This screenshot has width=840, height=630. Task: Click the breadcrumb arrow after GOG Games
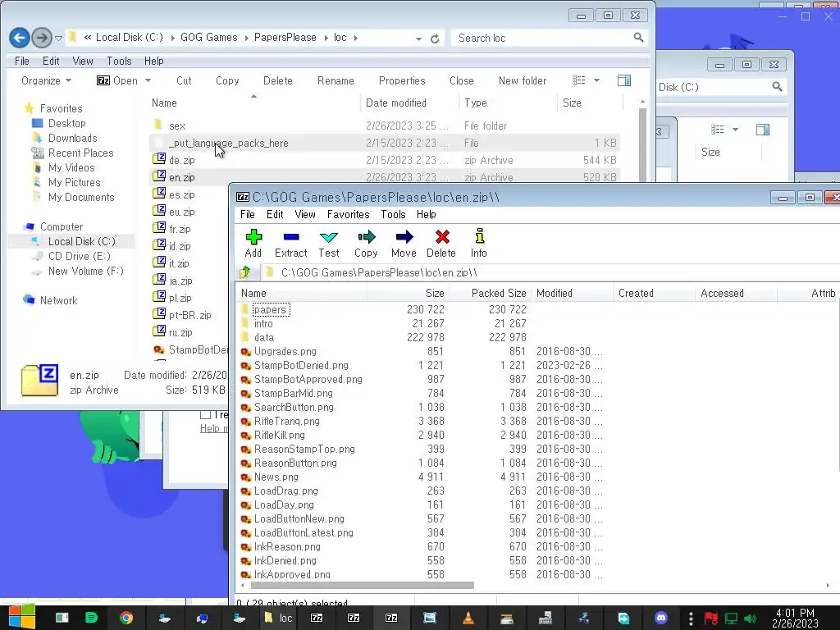(246, 38)
